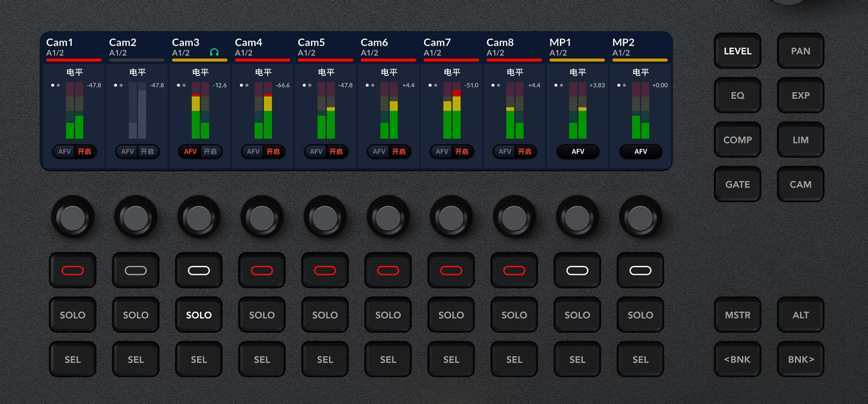This screenshot has width=868, height=404.
Task: Switch to the COMP control mode
Action: coord(737,140)
